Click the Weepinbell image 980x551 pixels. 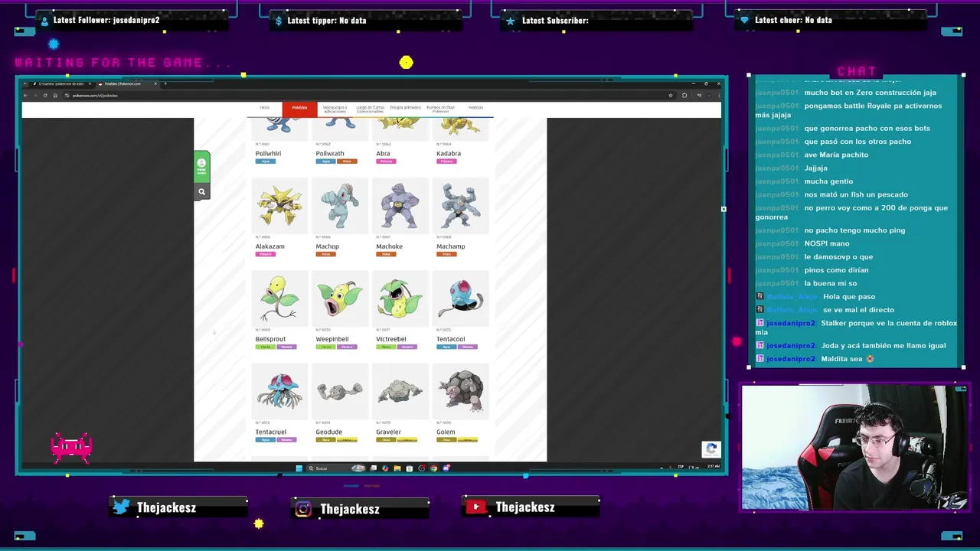[x=340, y=298]
